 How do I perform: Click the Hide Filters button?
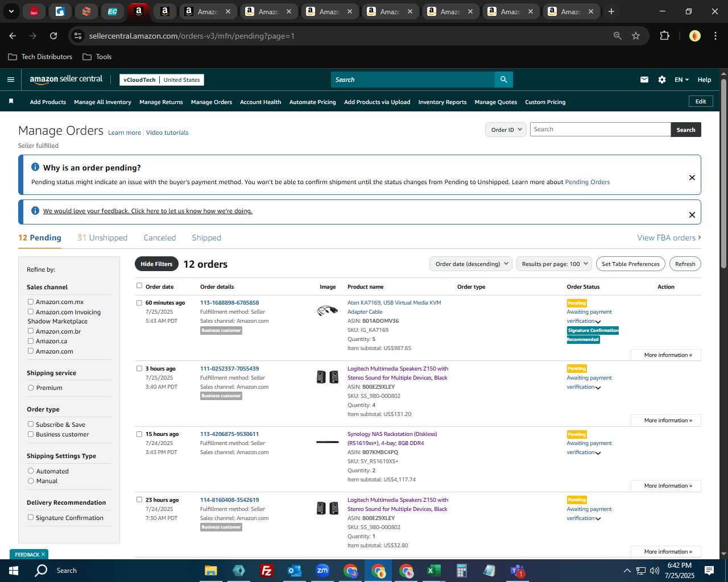(x=156, y=264)
